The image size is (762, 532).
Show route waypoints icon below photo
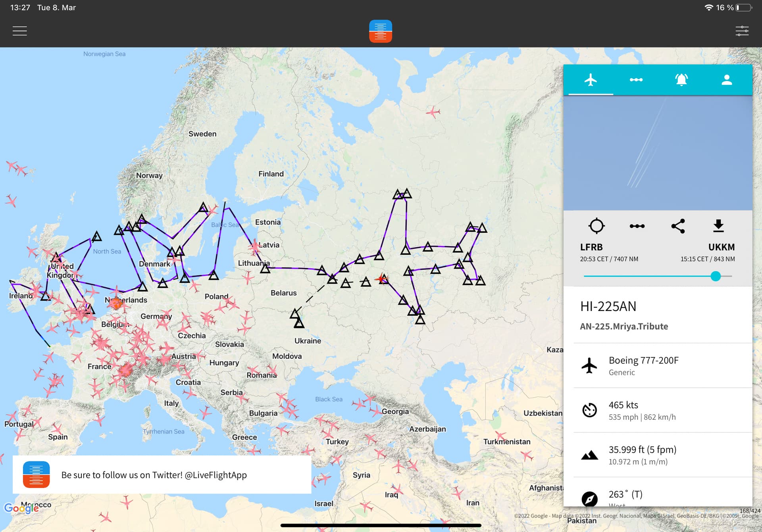coord(637,226)
